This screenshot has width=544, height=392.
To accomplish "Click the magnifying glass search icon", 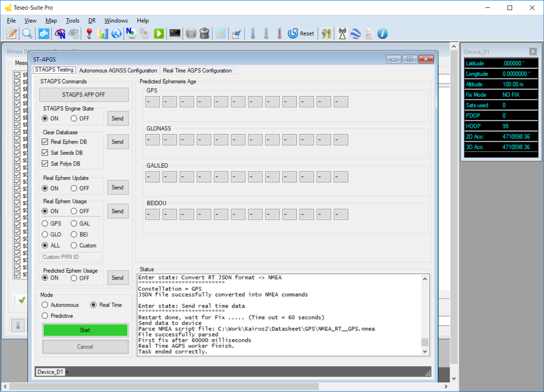I will click(27, 33).
